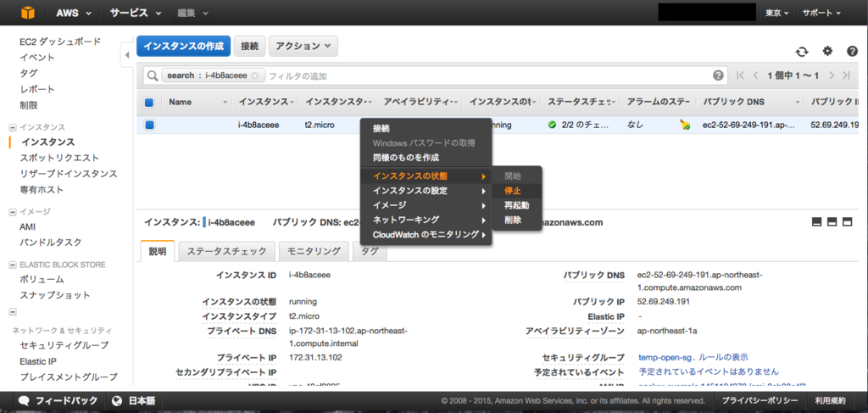868x413 pixels.
Task: Collapse the インスタンス sidebar section
Action: (13, 127)
